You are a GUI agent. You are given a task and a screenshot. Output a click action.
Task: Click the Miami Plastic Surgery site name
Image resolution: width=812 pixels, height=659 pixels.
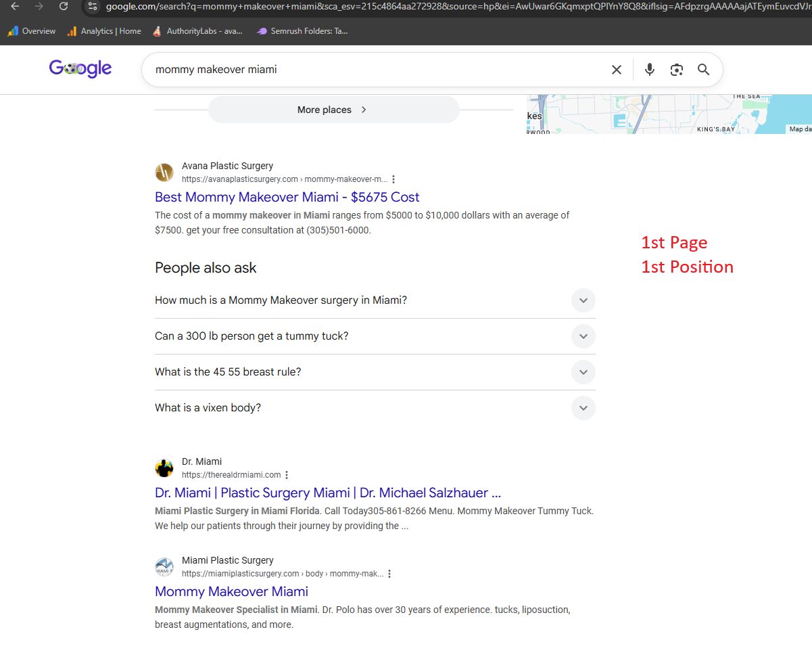pos(228,560)
